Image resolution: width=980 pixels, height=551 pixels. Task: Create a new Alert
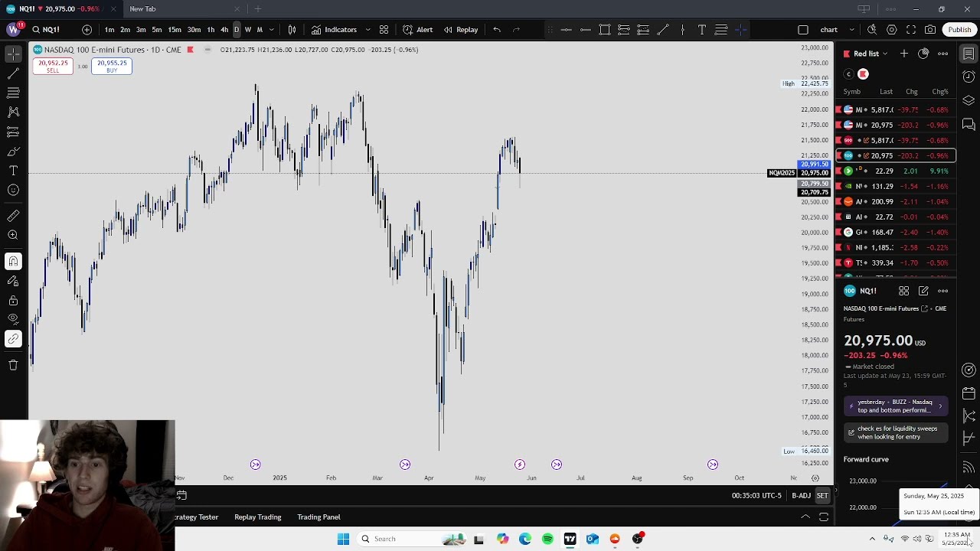click(418, 30)
